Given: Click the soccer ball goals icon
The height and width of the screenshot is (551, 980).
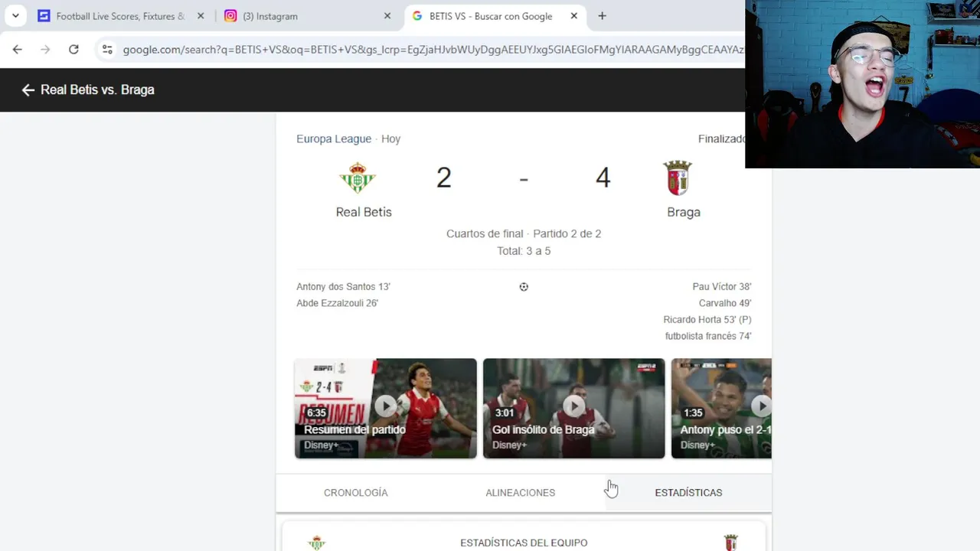Looking at the screenshot, I should click(x=524, y=287).
